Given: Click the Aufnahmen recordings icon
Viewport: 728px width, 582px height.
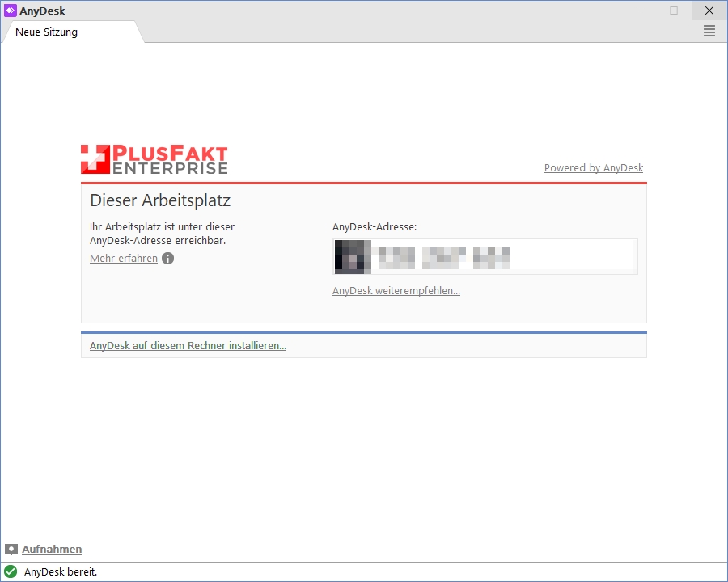Looking at the screenshot, I should [x=11, y=550].
